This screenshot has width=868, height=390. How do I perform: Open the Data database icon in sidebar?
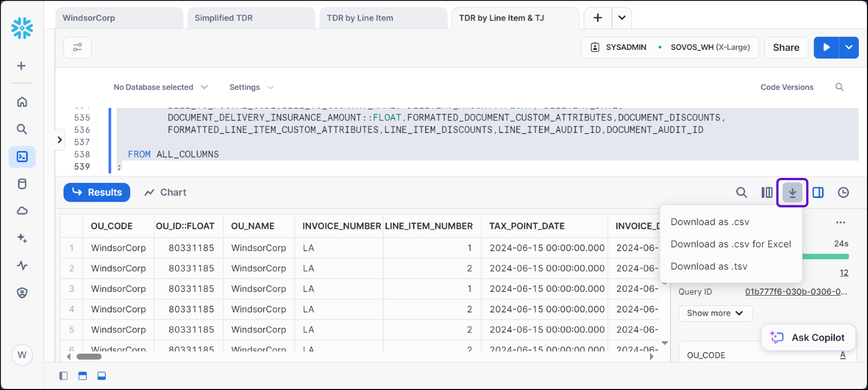[x=22, y=184]
